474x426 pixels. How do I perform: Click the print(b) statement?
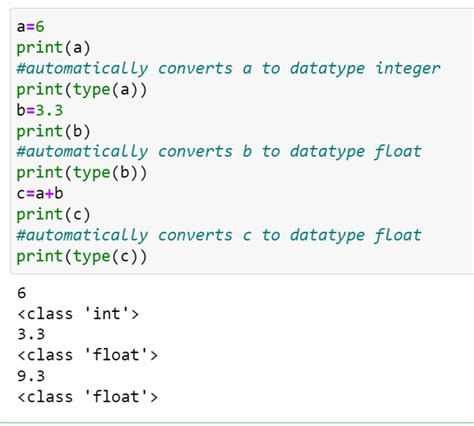click(x=53, y=131)
